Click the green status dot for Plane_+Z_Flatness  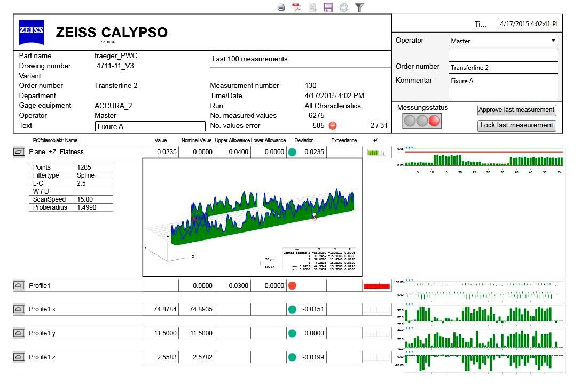point(292,152)
